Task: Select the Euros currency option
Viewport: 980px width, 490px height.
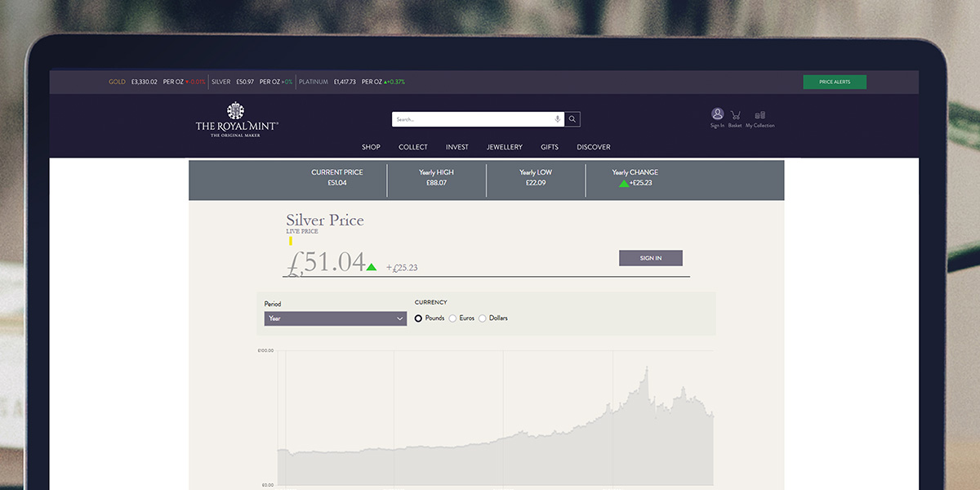Action: click(453, 318)
